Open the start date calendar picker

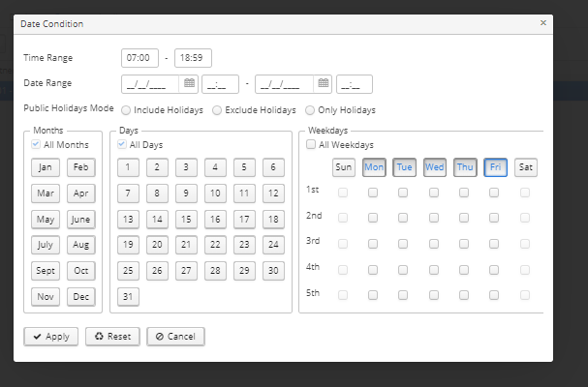(x=189, y=83)
